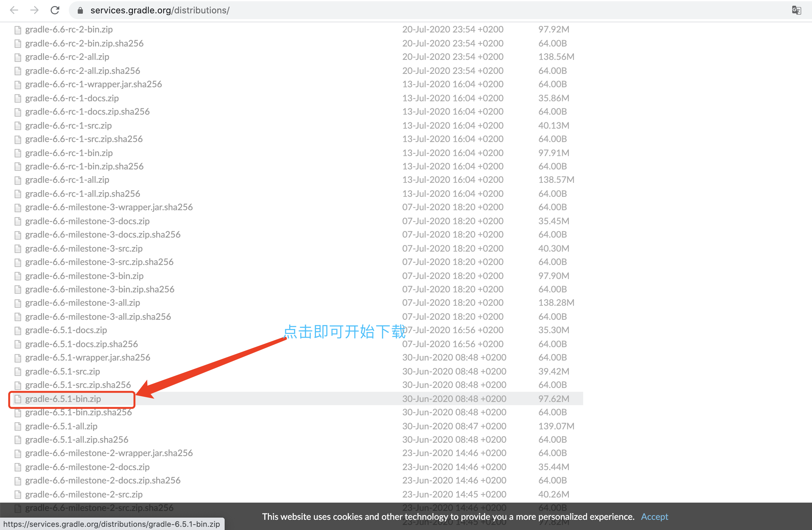The width and height of the screenshot is (812, 530).
Task: Open gradle-6.6-milestone-3-all.zip link
Action: (83, 303)
